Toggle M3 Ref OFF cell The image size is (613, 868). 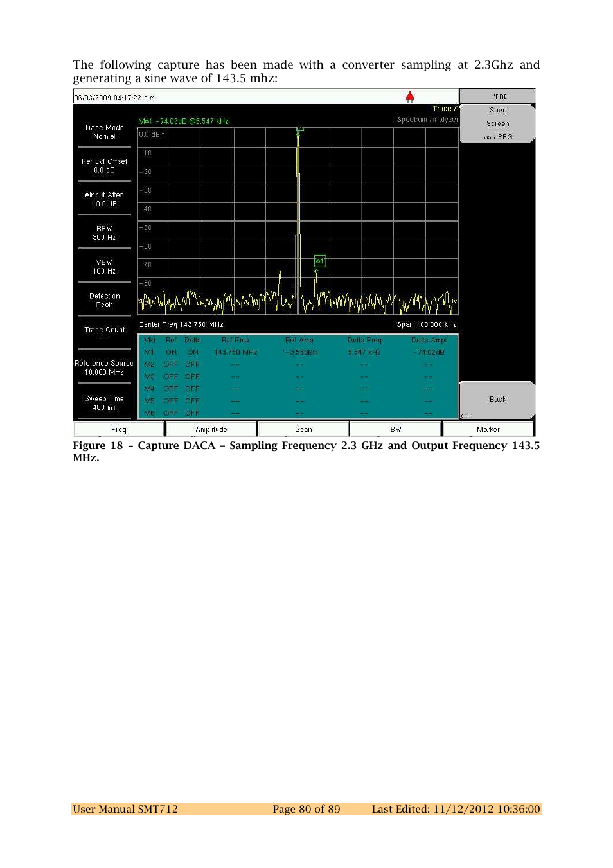pos(171,376)
